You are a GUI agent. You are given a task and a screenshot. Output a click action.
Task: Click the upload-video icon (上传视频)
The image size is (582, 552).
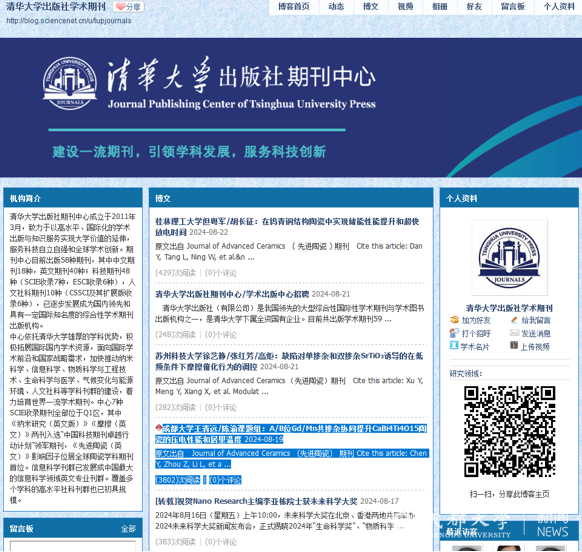click(x=514, y=346)
